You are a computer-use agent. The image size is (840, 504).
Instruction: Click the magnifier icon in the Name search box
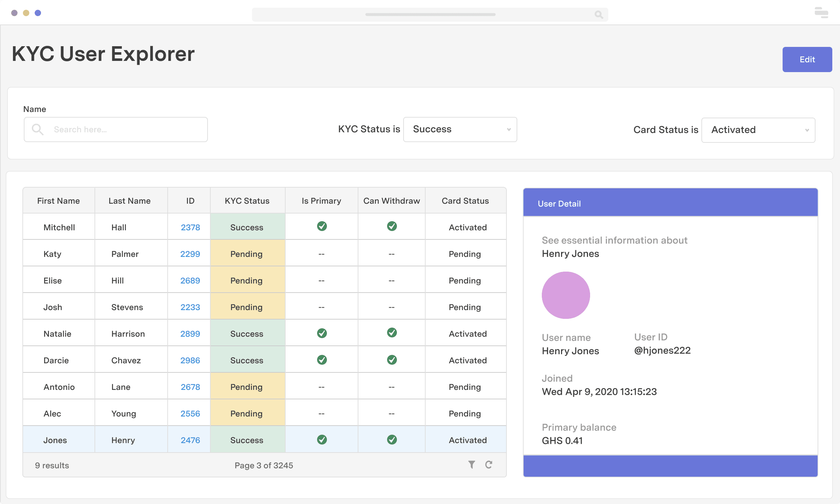38,129
